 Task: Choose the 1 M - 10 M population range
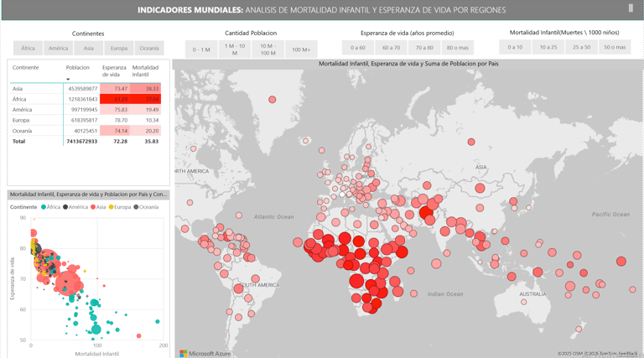(235, 49)
